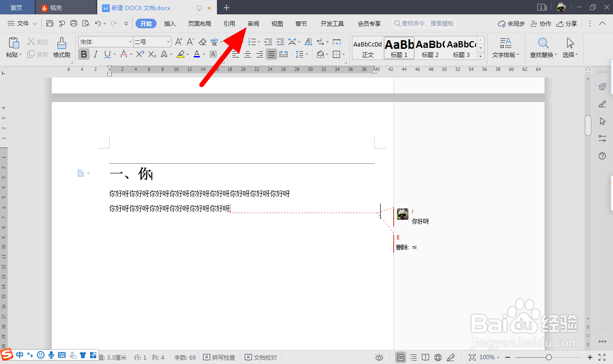Click the pencil edit icon in right sidebar
613x364 pixels.
[602, 104]
